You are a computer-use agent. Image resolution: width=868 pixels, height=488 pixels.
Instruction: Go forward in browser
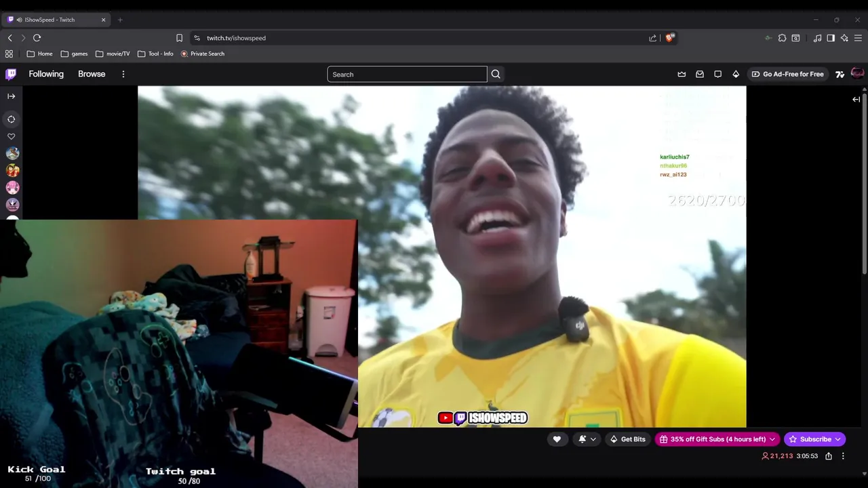(23, 38)
